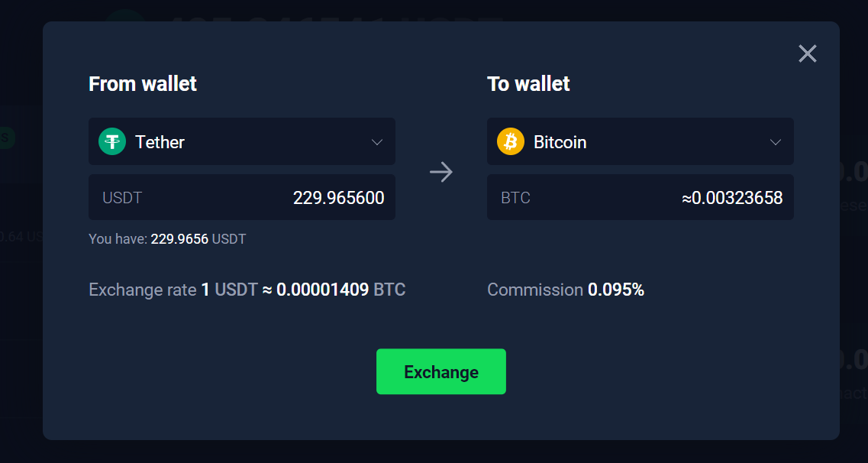Screen dimensions: 868x463
Task: Click the BTC currency label in the input
Action: pyautogui.click(x=515, y=198)
